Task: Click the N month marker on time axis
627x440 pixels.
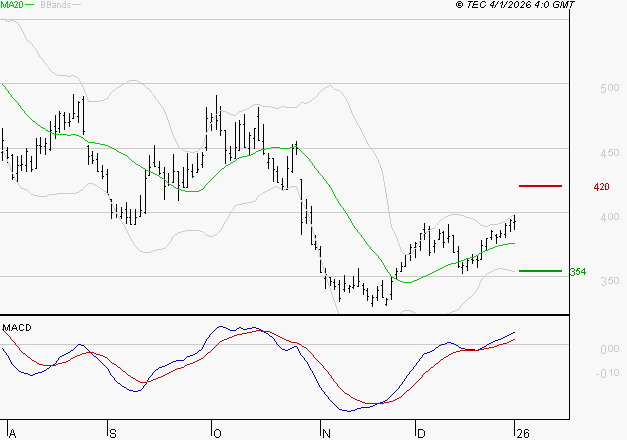Action: [326, 434]
